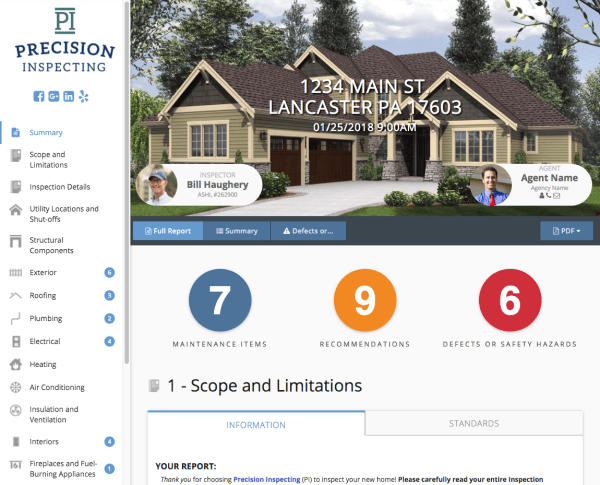Click the Roofing icon in sidebar
600x485 pixels.
tap(16, 295)
